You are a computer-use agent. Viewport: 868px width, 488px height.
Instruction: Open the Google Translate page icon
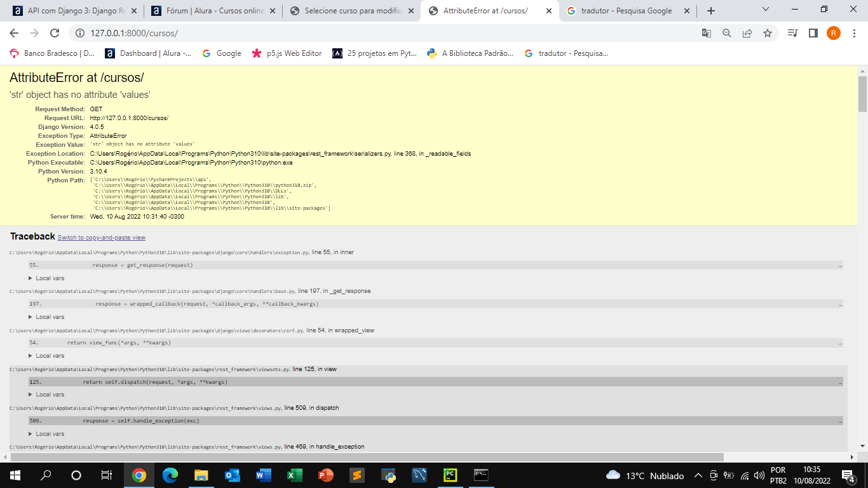707,33
